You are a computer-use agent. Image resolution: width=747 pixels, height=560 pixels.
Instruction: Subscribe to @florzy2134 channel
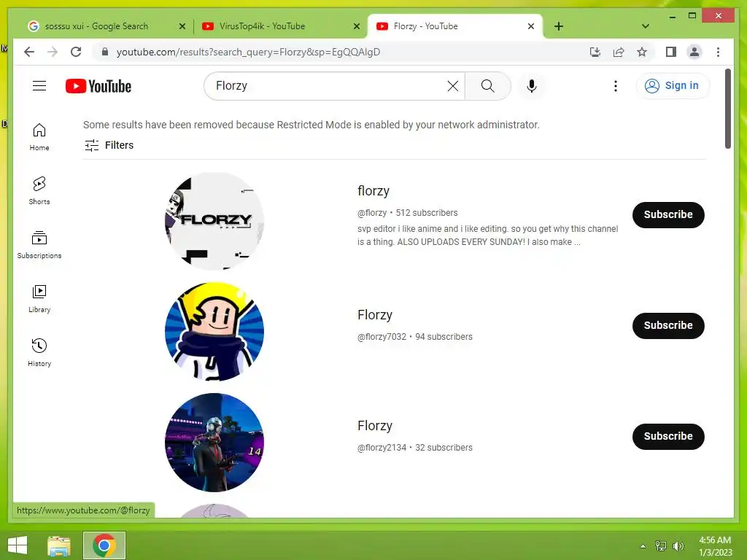tap(668, 436)
